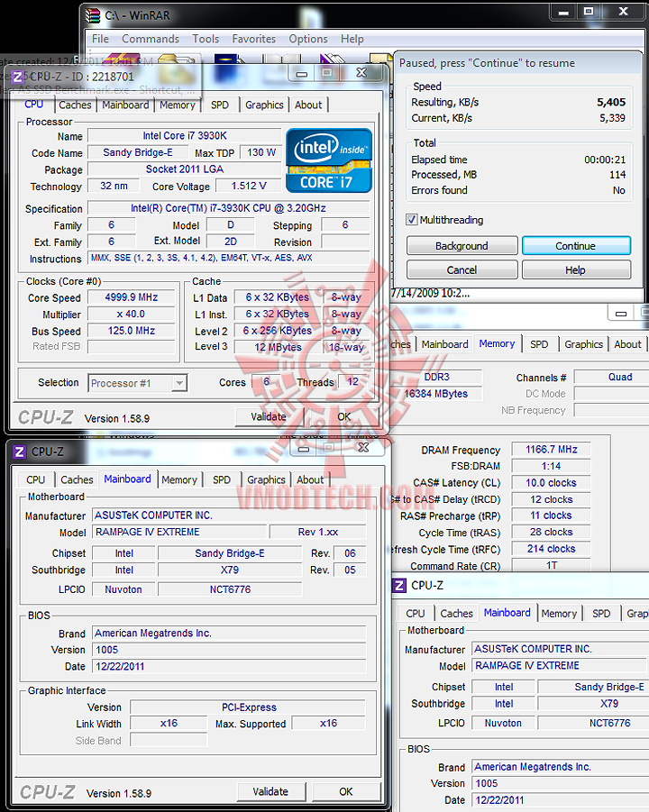Viewport: 649px width, 812px height.
Task: Switch to SPD tab in CPU-Z ID 2218701 window
Action: tap(220, 105)
